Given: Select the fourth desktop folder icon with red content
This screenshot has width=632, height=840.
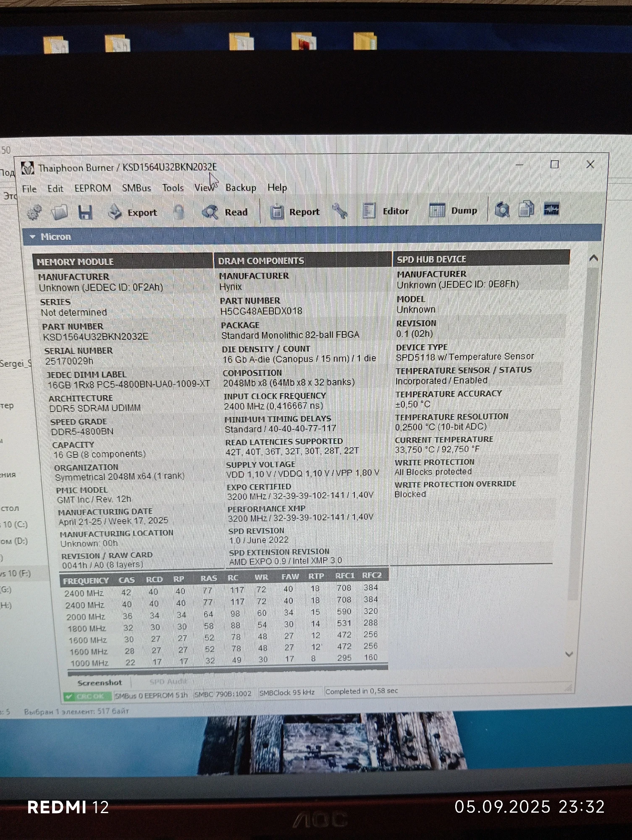Looking at the screenshot, I should (304, 41).
